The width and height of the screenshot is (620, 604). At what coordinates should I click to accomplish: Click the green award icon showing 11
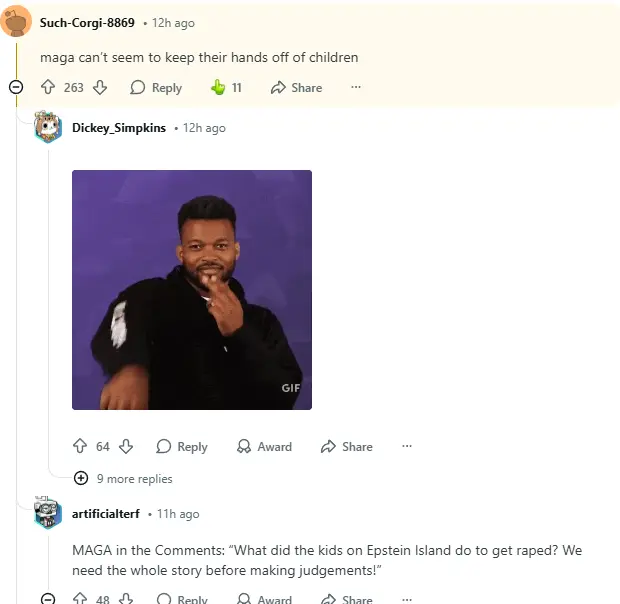pos(226,87)
